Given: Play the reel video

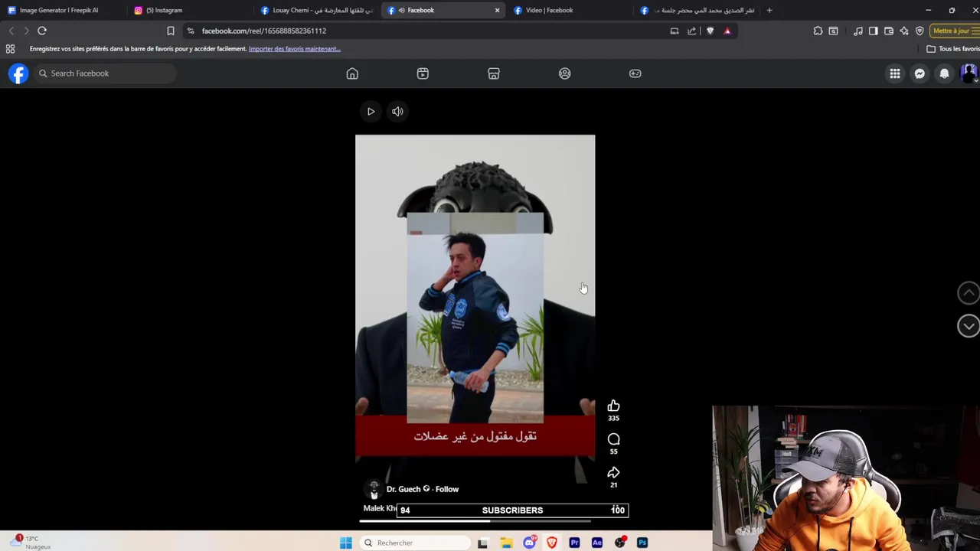Looking at the screenshot, I should [371, 112].
